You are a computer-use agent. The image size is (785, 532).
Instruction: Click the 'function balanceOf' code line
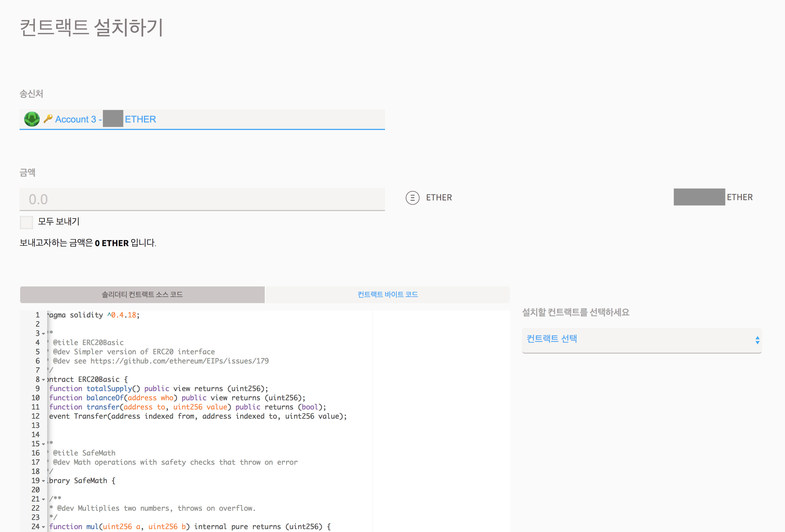point(177,398)
